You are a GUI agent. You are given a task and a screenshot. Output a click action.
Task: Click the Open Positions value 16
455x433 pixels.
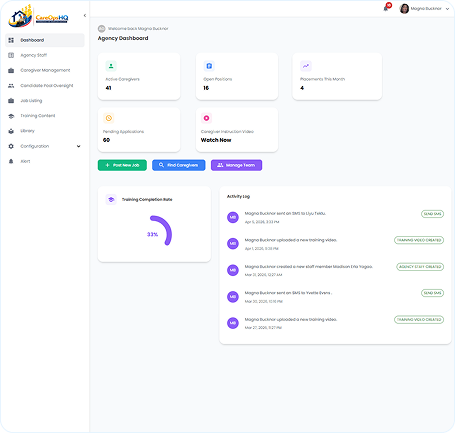point(206,88)
